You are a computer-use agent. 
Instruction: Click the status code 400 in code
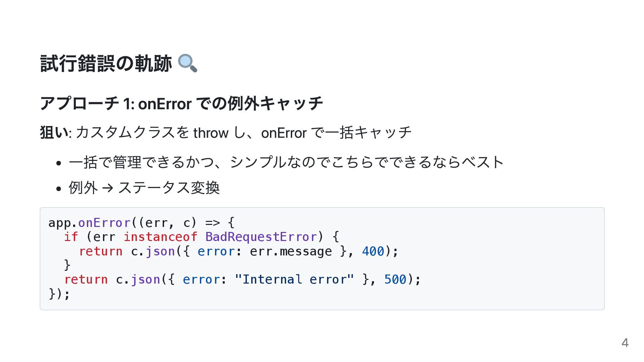(x=373, y=251)
